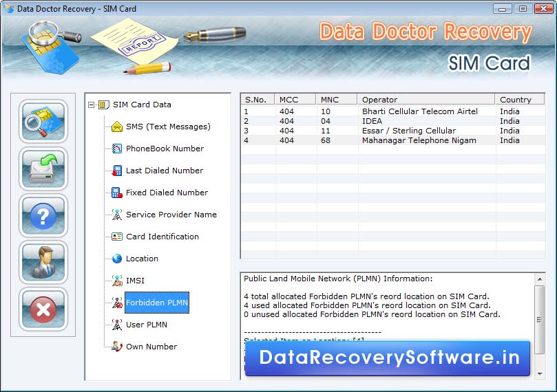Sort by the MCC column header
Screen dimensions: 557x392
point(295,100)
